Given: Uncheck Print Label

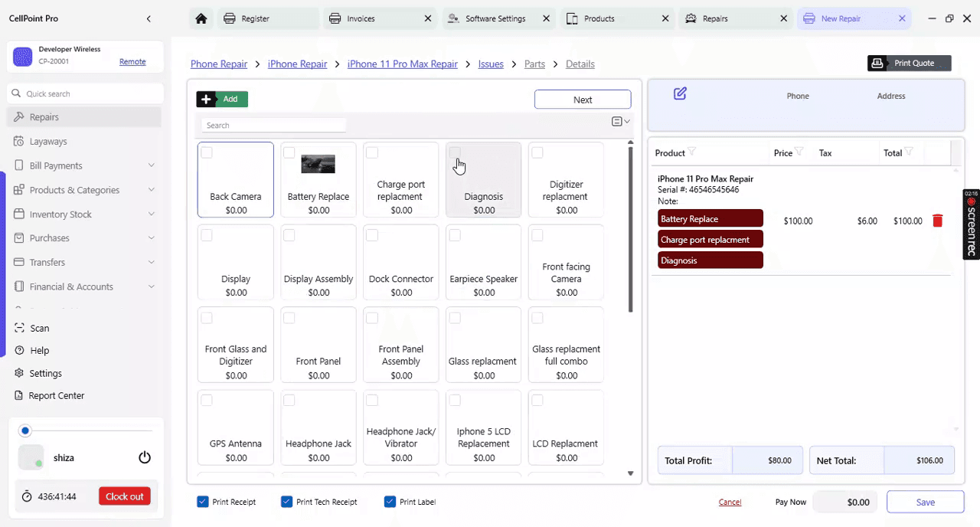Looking at the screenshot, I should 390,502.
